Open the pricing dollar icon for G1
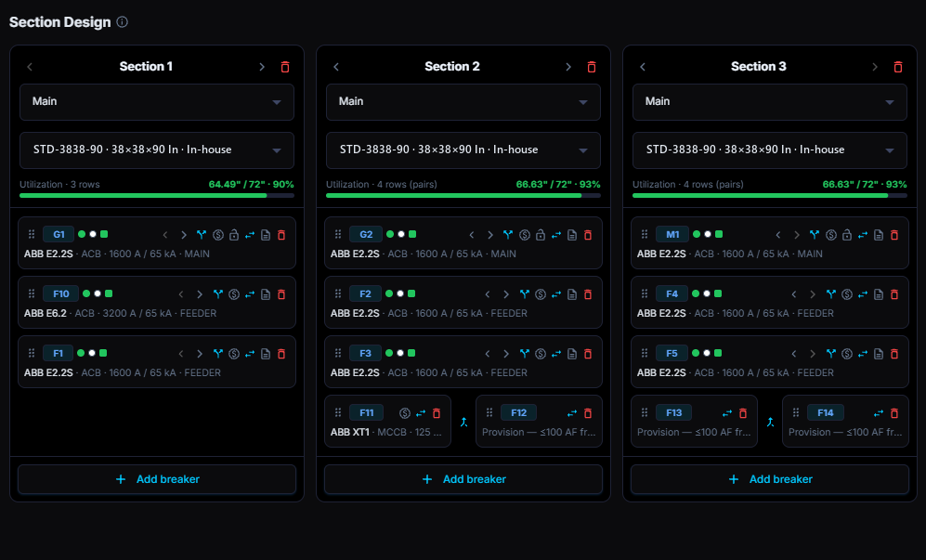This screenshot has height=560, width=926. point(218,235)
